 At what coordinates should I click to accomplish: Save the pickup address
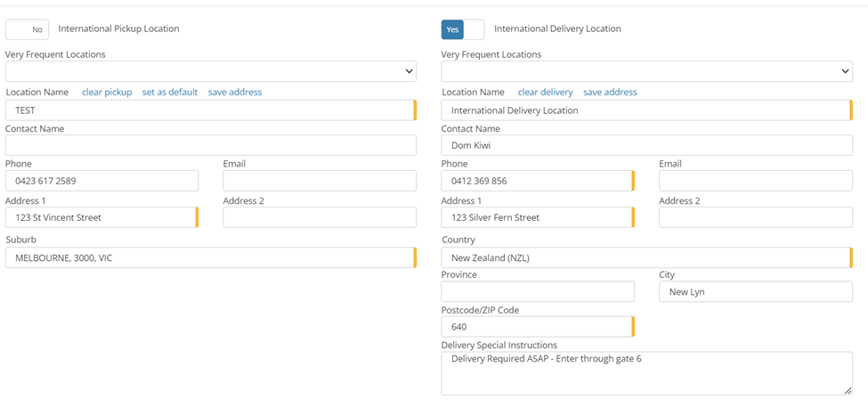pos(235,92)
